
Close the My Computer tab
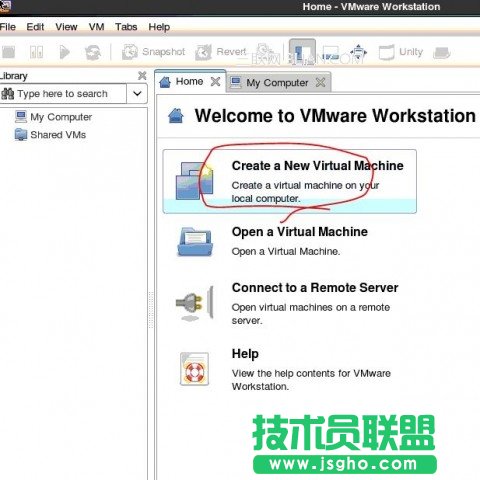pos(320,82)
